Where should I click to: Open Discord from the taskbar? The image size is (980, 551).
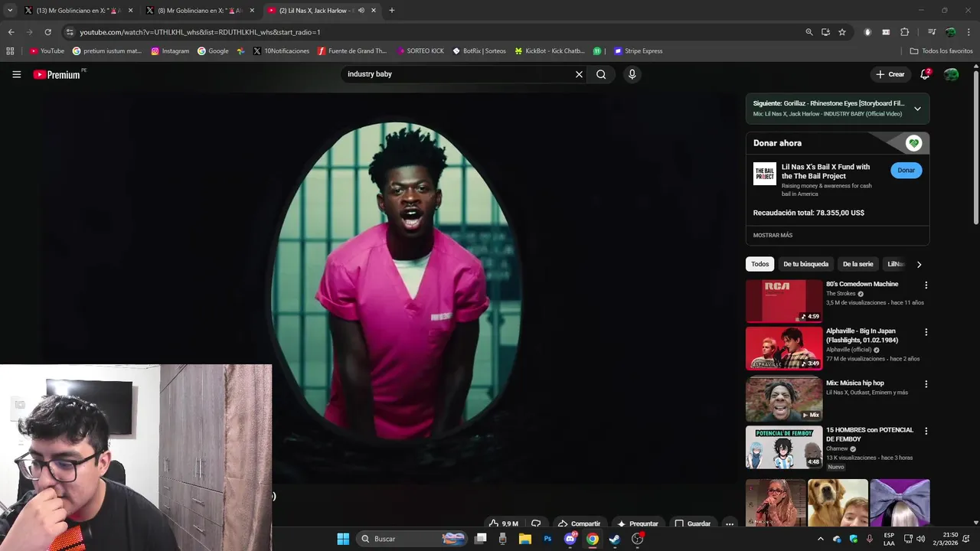point(570,539)
